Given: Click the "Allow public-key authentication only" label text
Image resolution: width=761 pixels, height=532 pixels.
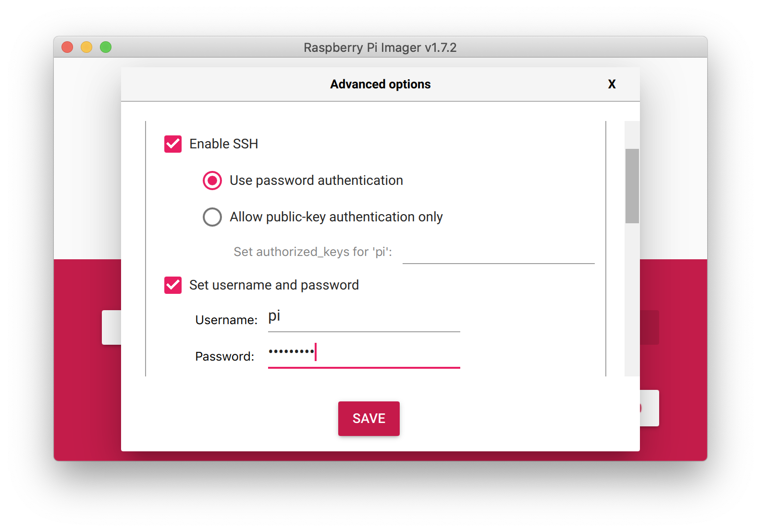Looking at the screenshot, I should pos(336,217).
